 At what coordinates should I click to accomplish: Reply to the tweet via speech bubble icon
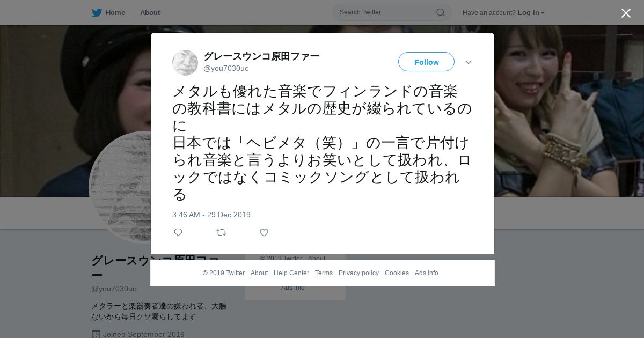tap(178, 232)
